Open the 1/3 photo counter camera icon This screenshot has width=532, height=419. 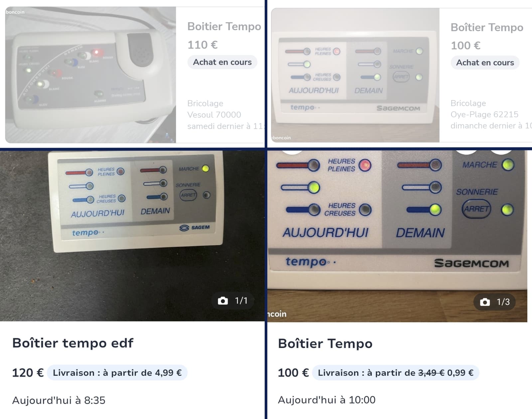click(x=485, y=302)
